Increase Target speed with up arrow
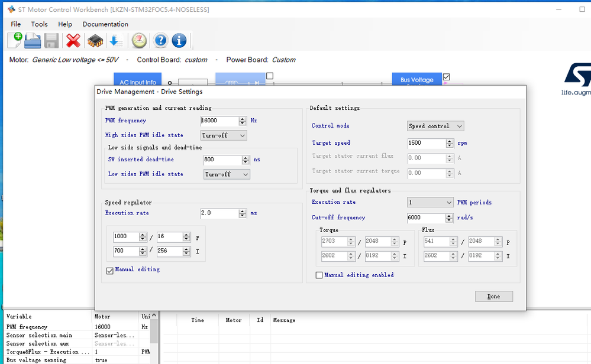The image size is (591, 364). pos(449,141)
